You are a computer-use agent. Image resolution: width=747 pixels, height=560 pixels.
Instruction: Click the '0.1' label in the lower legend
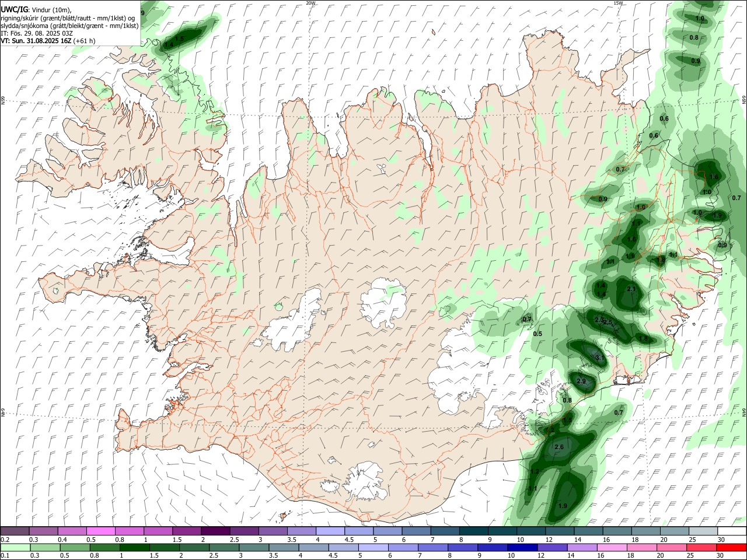pyautogui.click(x=5, y=556)
